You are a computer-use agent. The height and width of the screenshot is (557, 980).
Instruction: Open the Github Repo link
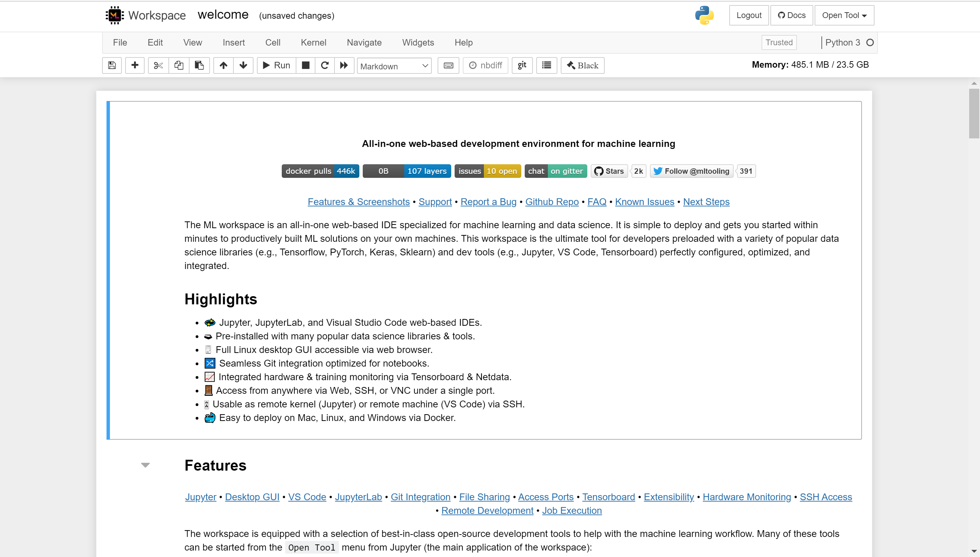(552, 202)
